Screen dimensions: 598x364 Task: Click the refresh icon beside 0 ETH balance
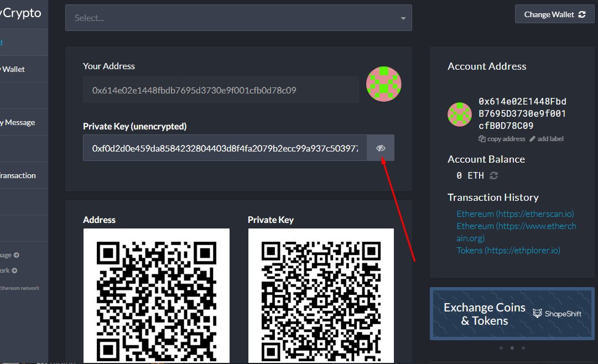pyautogui.click(x=494, y=175)
